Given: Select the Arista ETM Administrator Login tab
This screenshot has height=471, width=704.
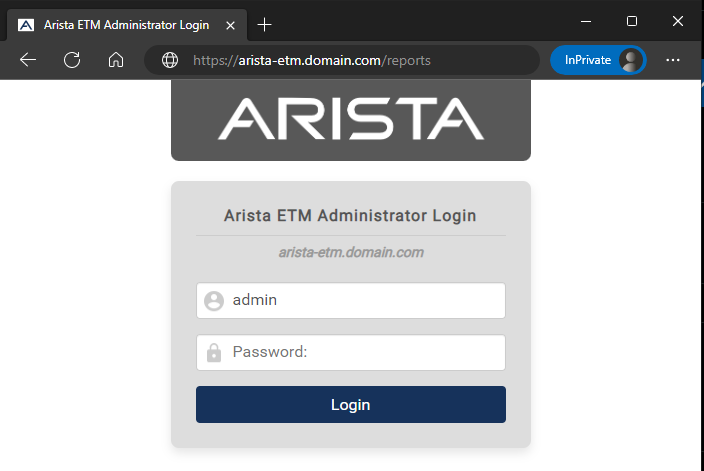Looking at the screenshot, I should pos(127,25).
